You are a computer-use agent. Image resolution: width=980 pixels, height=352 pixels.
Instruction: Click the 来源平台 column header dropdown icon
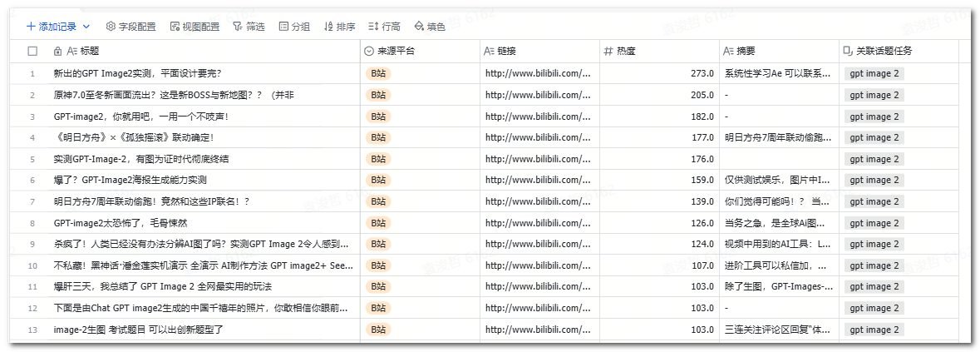click(x=369, y=52)
